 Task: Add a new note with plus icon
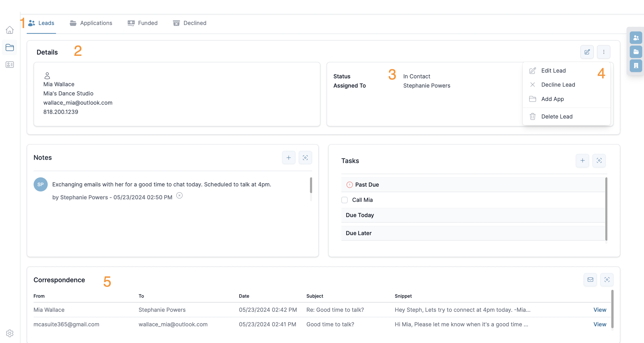(288, 158)
